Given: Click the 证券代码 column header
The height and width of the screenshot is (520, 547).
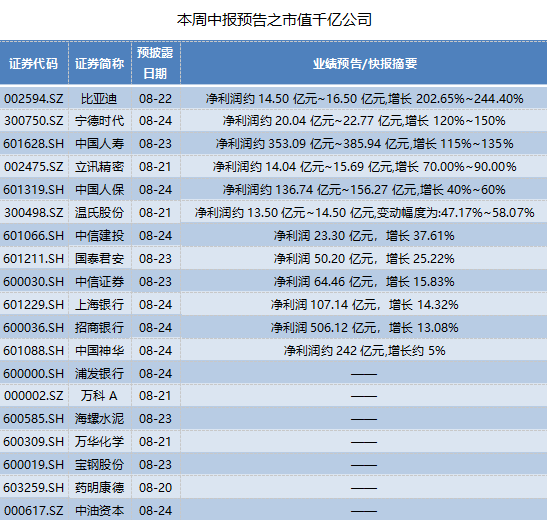Looking at the screenshot, I should click(x=33, y=63).
